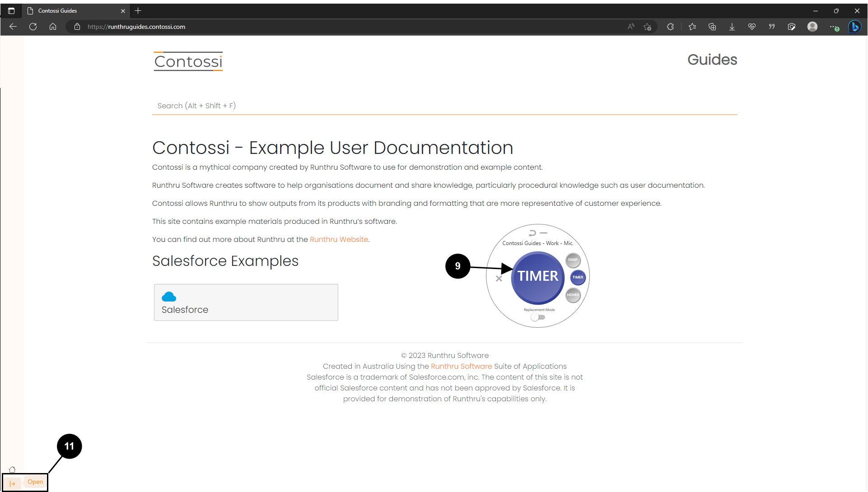Select the small HOVER mode button

point(573,295)
